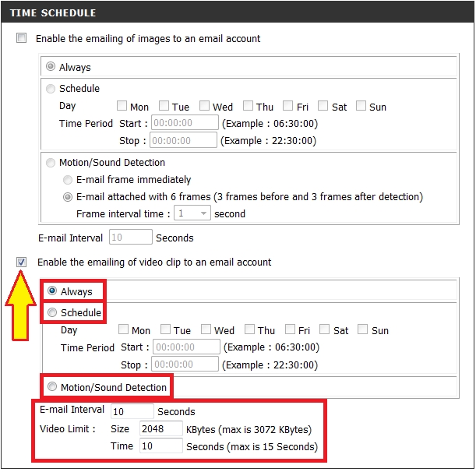Check Wed in the video clip schedule
Image resolution: width=476 pixels, height=472 pixels.
[206, 330]
